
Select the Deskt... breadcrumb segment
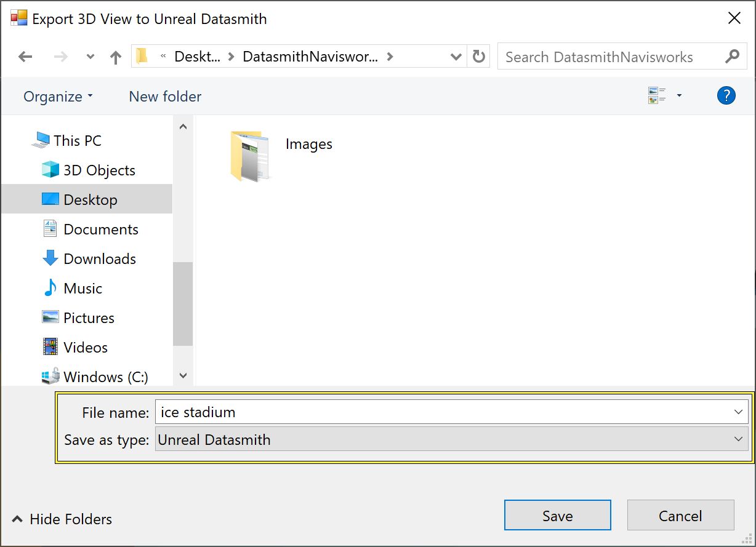tap(197, 57)
